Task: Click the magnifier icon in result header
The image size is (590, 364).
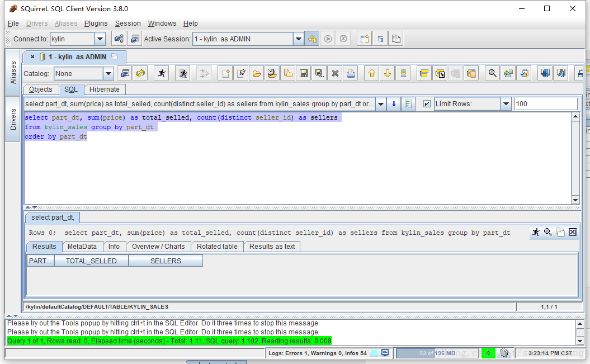Action: coord(548,233)
